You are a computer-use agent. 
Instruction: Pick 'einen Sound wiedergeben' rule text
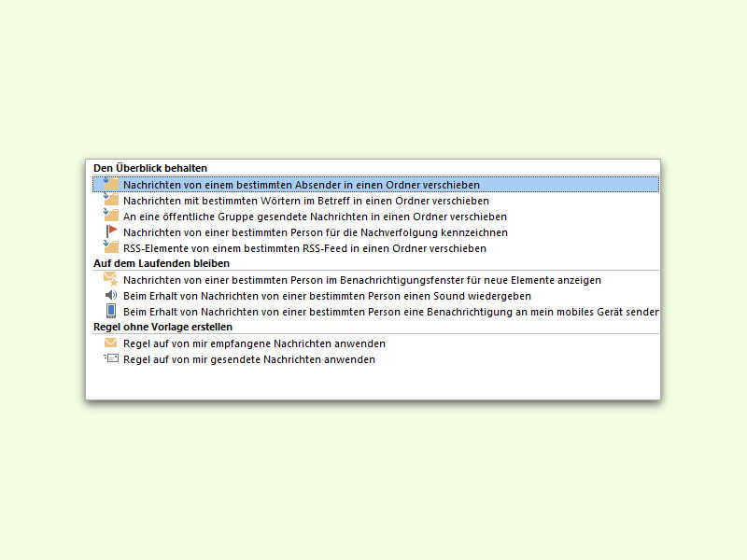pyautogui.click(x=327, y=296)
